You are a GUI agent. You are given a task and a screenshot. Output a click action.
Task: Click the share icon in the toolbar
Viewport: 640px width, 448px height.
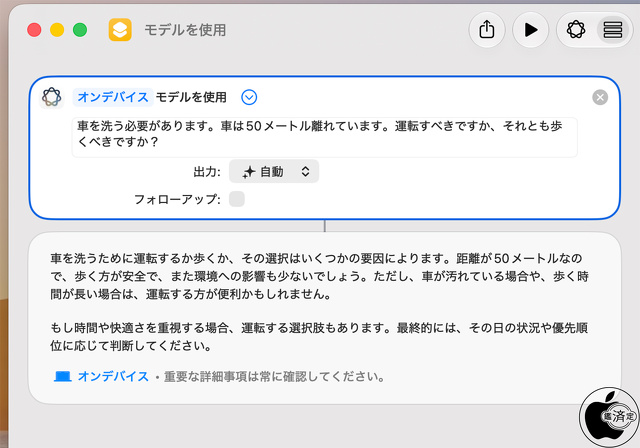click(487, 30)
